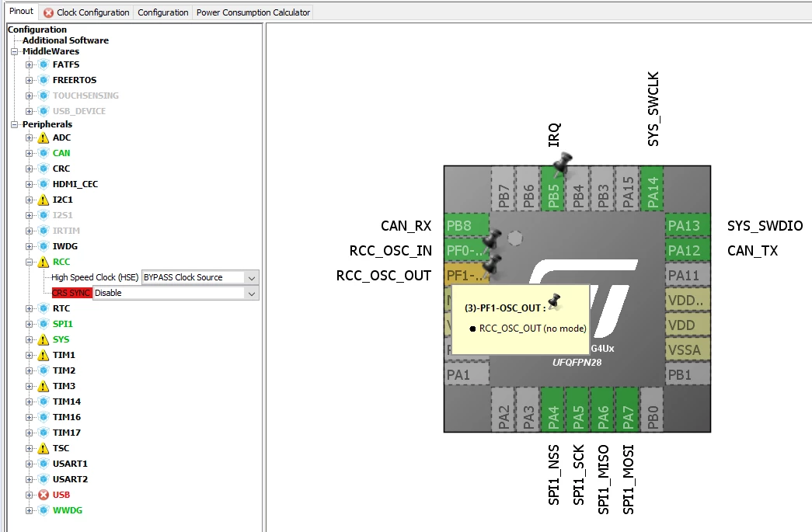Click the I2C1 warning icon
Viewport: 812px width, 532px height.
point(44,200)
